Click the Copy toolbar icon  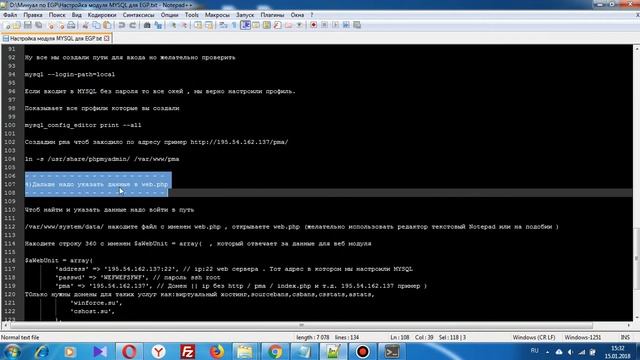[97, 25]
